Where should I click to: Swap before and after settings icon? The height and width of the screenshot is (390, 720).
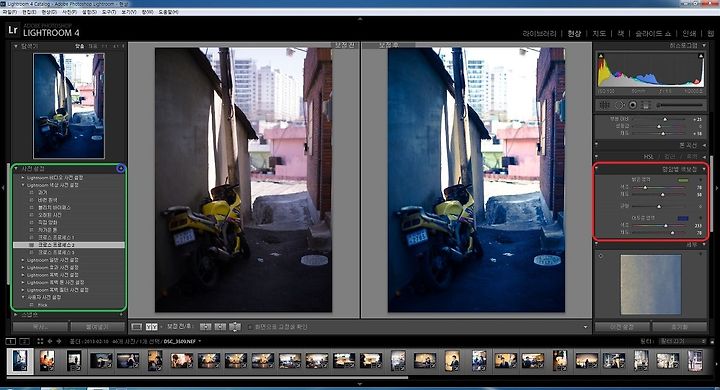click(235, 327)
